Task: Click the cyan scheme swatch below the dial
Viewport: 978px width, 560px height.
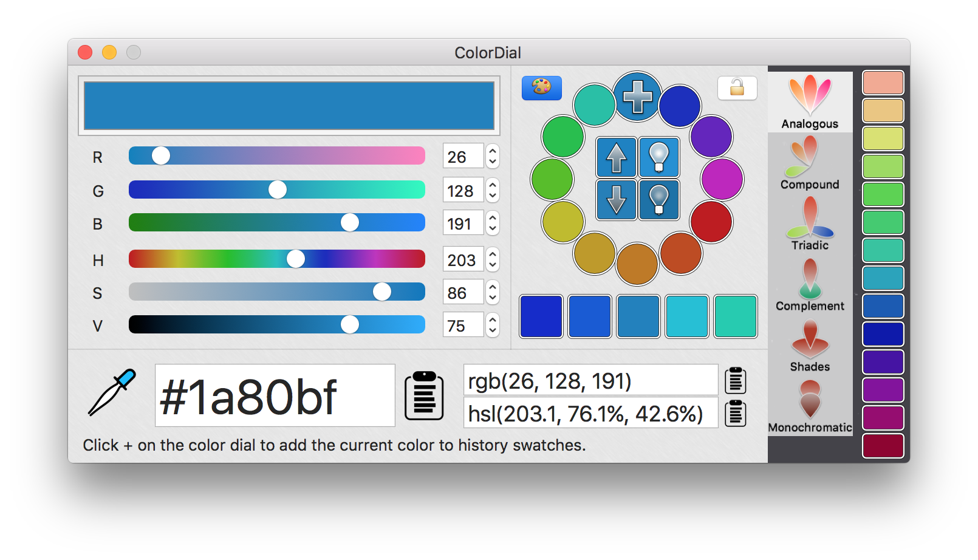Action: [687, 316]
